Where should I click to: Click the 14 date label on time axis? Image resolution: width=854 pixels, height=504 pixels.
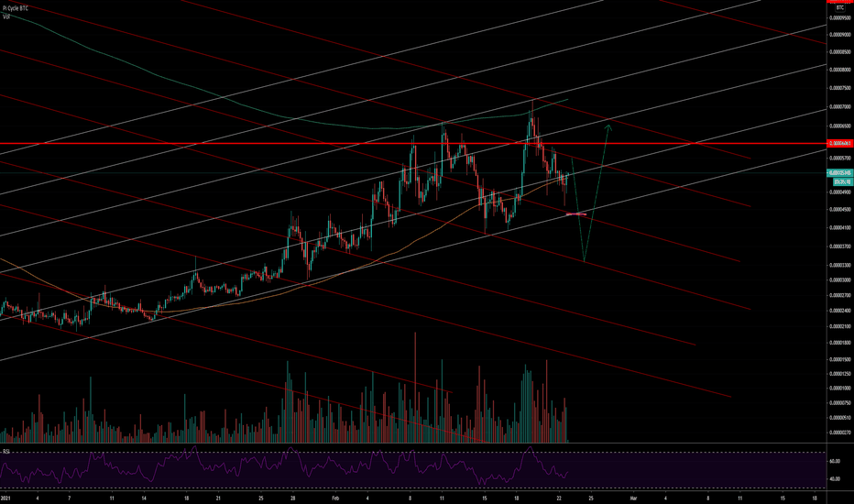[x=144, y=498]
